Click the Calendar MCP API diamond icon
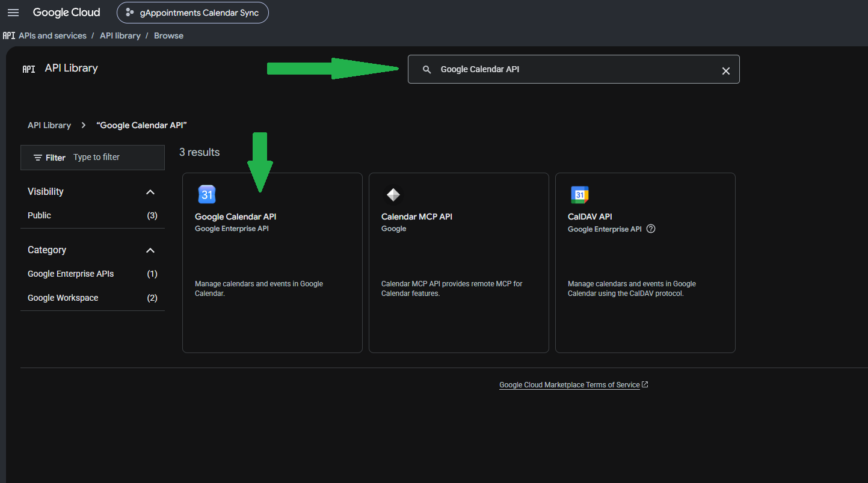Viewport: 868px width, 483px height. tap(393, 194)
